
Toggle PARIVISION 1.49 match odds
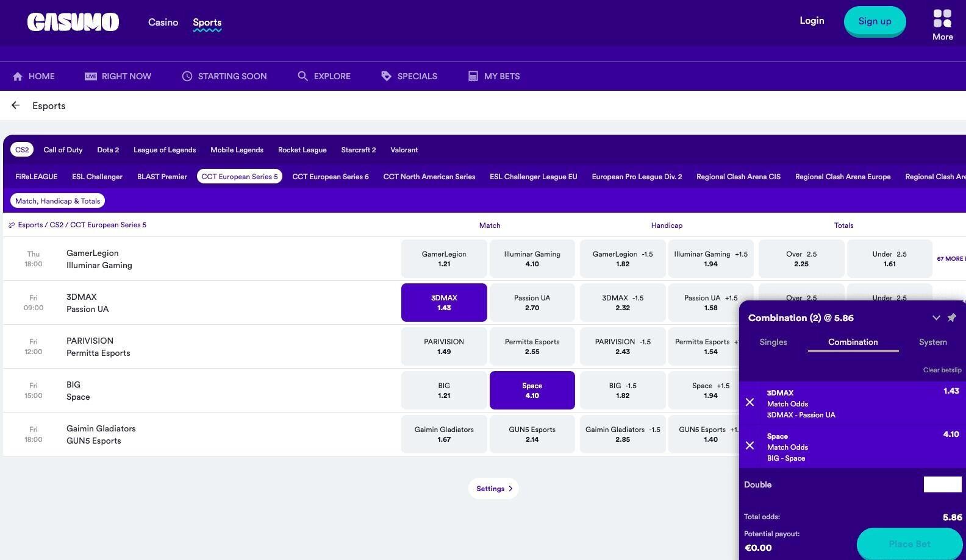(444, 346)
